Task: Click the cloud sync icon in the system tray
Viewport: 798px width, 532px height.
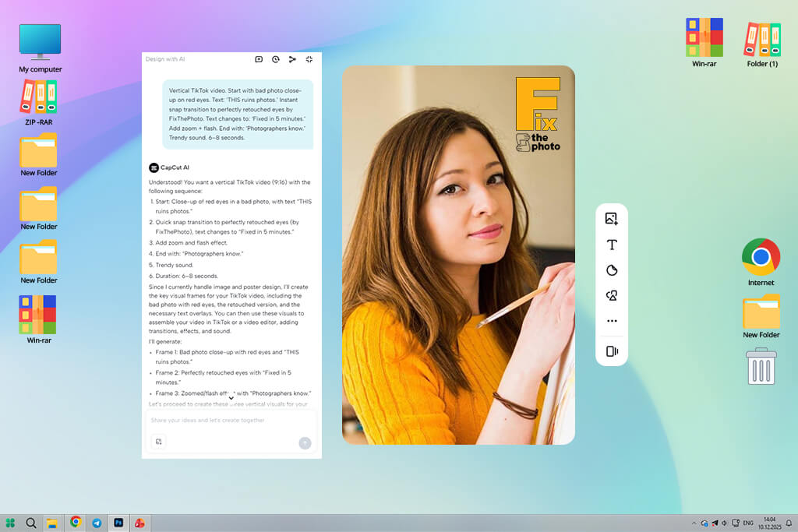Action: click(x=704, y=523)
